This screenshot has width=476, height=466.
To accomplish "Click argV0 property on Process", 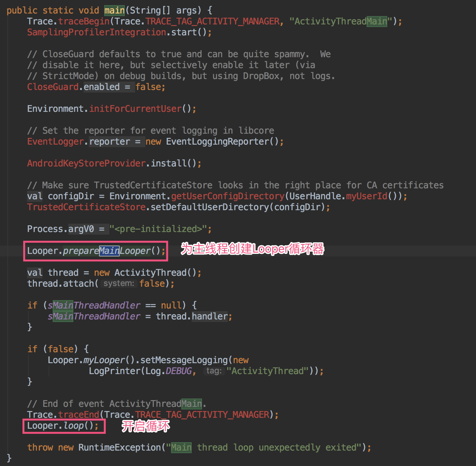I will 81,229.
